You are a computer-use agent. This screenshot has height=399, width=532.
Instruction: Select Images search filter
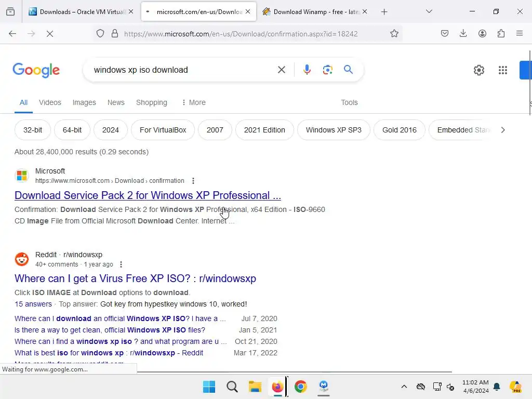pyautogui.click(x=84, y=102)
